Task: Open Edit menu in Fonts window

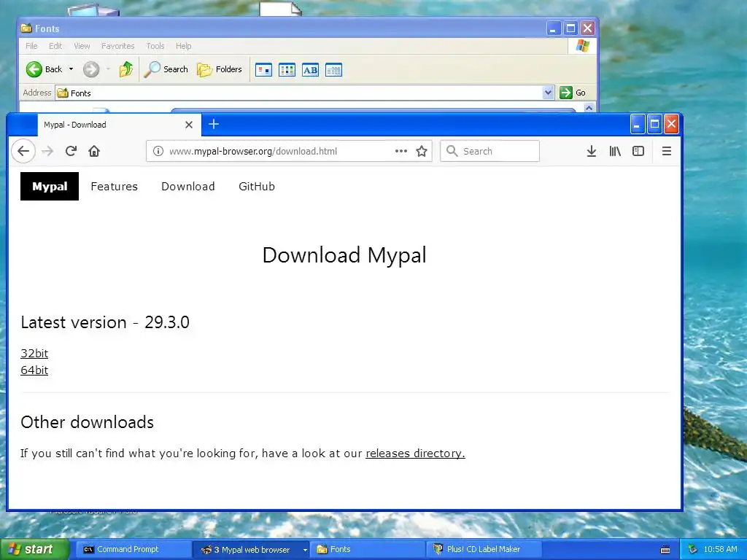Action: (x=55, y=46)
